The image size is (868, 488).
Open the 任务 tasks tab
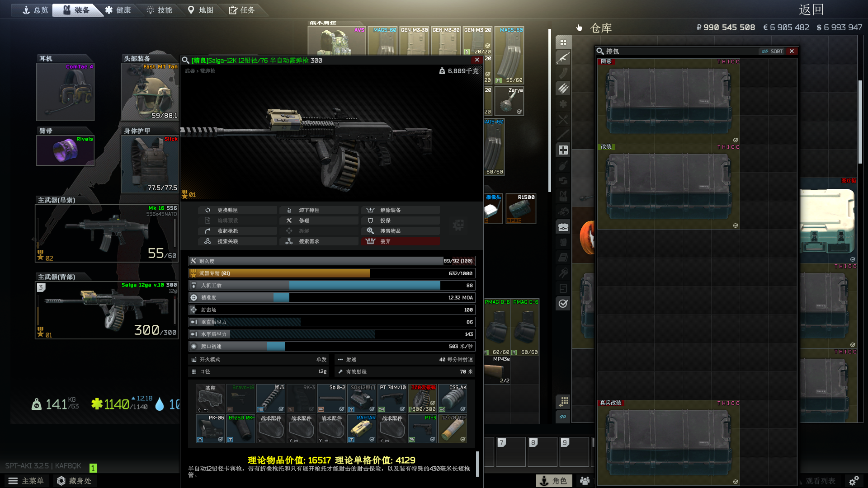coord(242,10)
